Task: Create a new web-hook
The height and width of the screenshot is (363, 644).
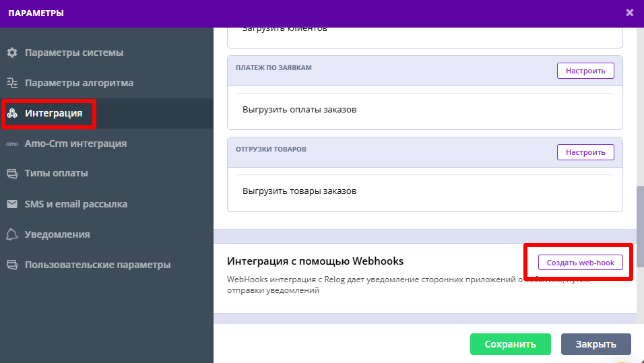Action: [x=580, y=263]
